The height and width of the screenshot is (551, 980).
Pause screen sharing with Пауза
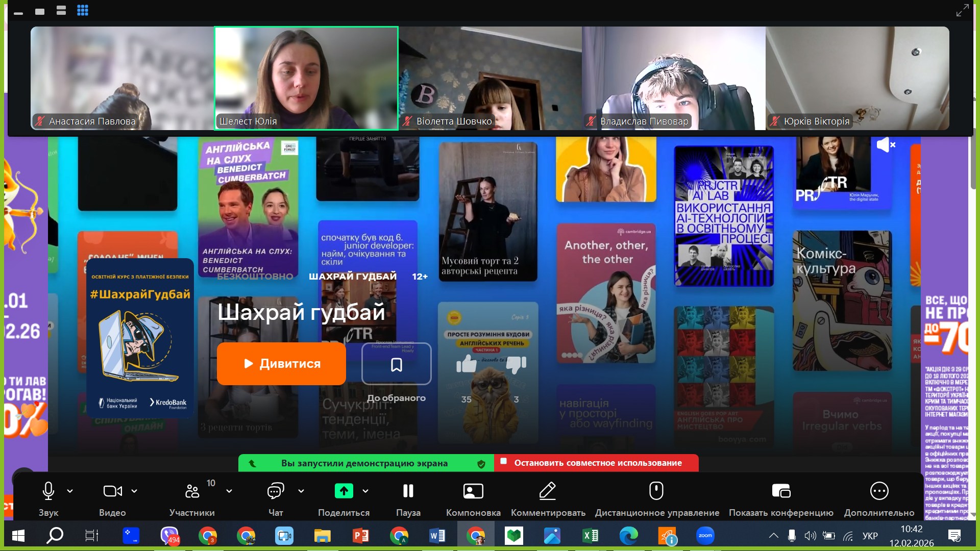pos(408,491)
